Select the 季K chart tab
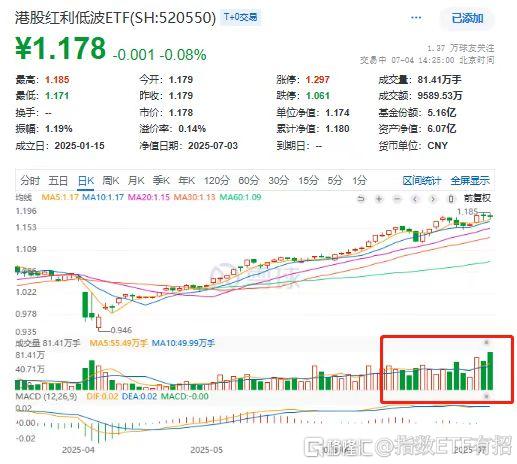 [161, 181]
